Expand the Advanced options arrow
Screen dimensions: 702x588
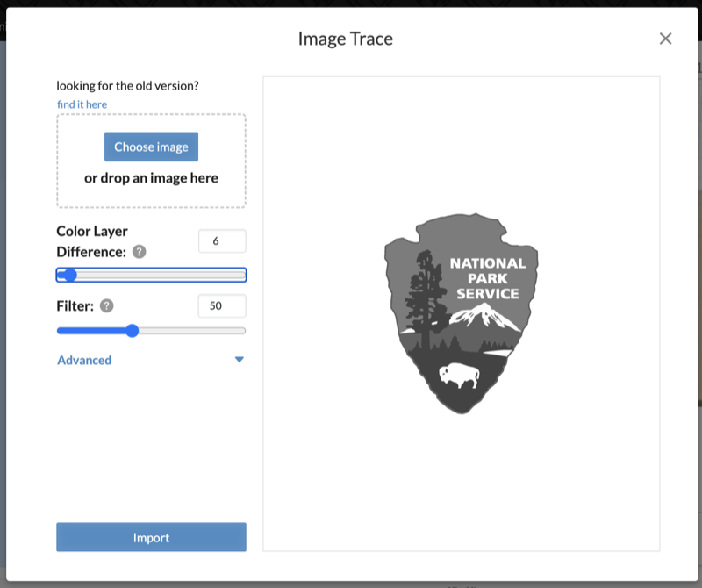(x=240, y=359)
